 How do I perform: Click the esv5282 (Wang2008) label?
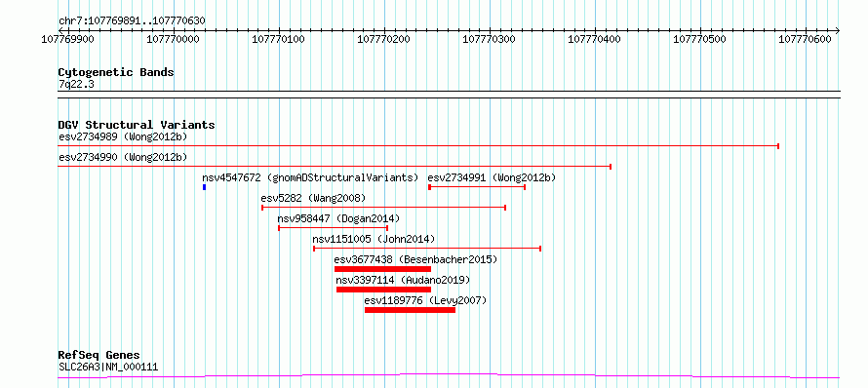[x=313, y=198]
